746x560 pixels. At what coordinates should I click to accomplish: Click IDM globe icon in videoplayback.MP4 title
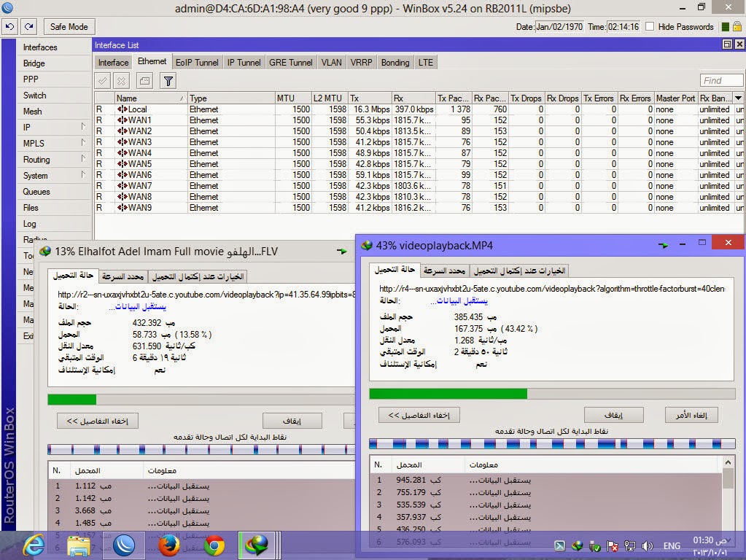[367, 246]
